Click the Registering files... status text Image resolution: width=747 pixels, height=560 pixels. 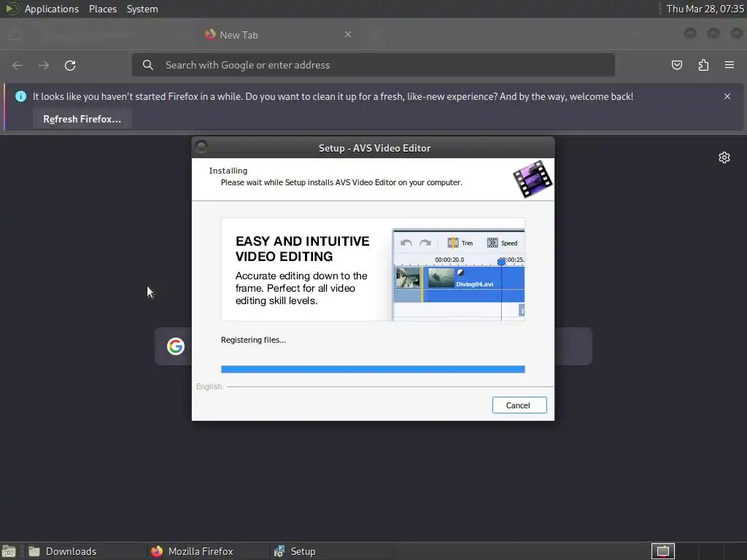pyautogui.click(x=253, y=340)
